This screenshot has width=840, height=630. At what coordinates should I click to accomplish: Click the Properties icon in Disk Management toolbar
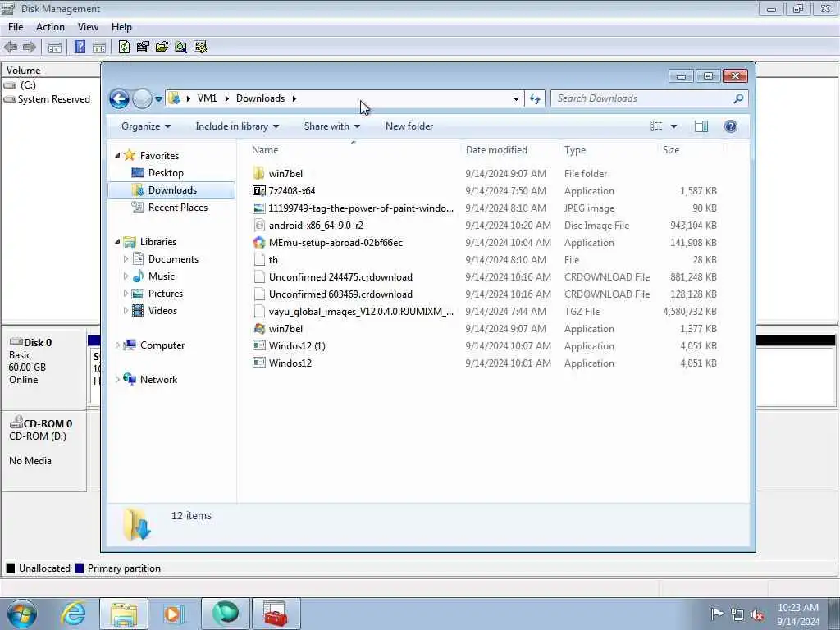point(143,47)
